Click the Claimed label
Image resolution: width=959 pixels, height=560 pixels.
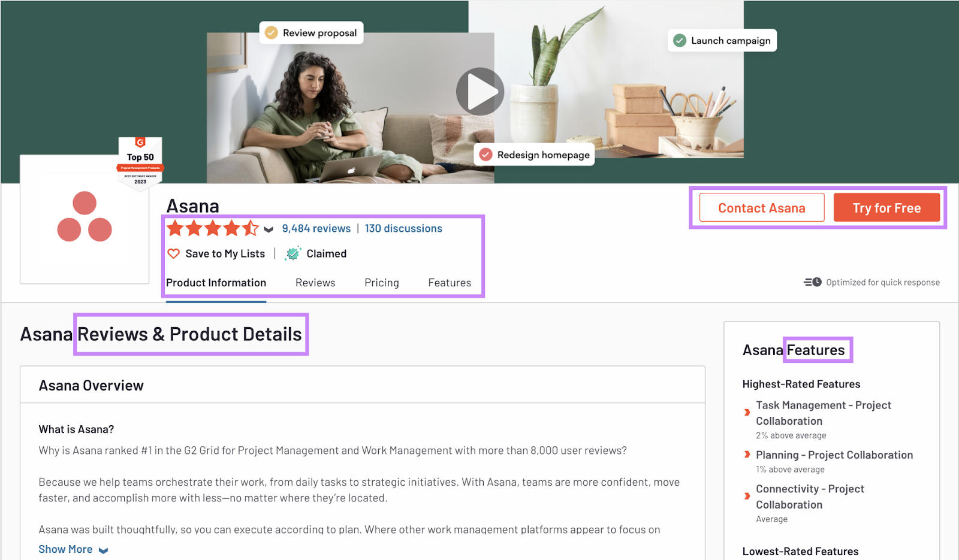click(327, 254)
